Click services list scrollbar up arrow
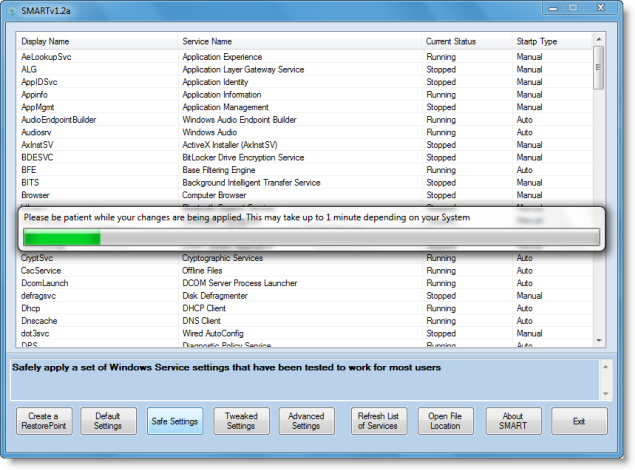 (x=599, y=39)
